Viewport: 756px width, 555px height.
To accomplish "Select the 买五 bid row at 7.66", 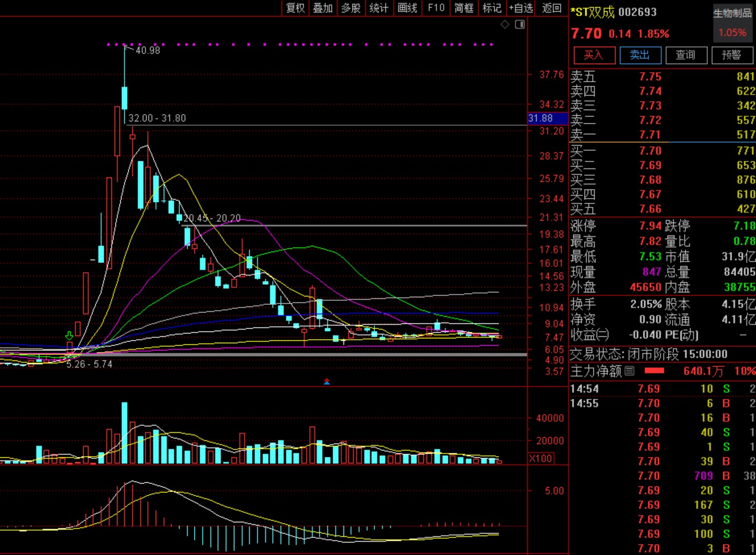I will pyautogui.click(x=663, y=209).
